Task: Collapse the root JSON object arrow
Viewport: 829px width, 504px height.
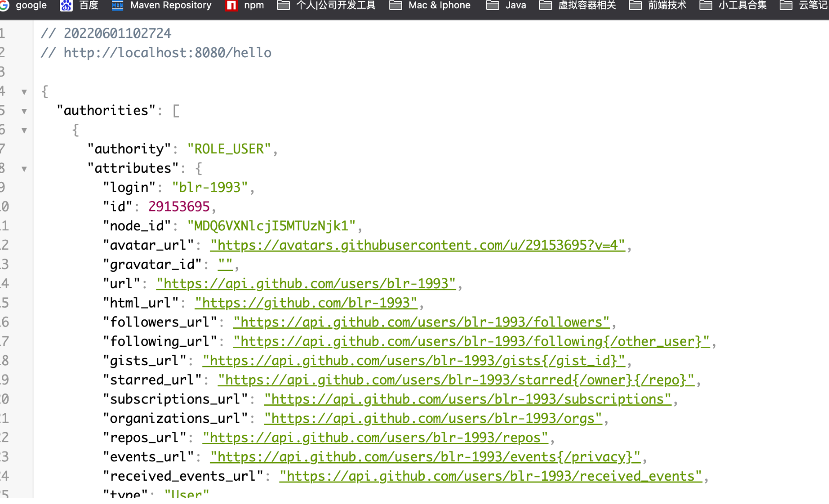Action: tap(24, 92)
